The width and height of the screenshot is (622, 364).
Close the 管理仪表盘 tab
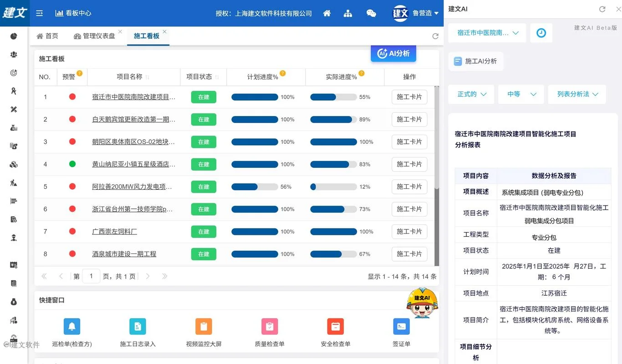click(120, 31)
